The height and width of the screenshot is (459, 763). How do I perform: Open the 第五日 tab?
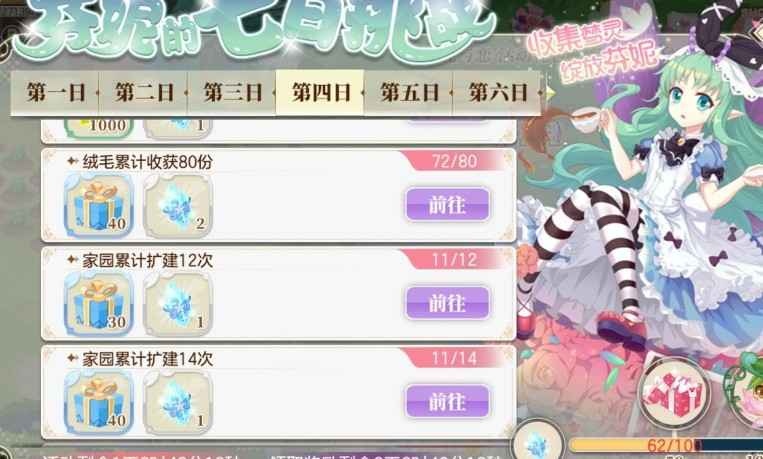coord(409,92)
